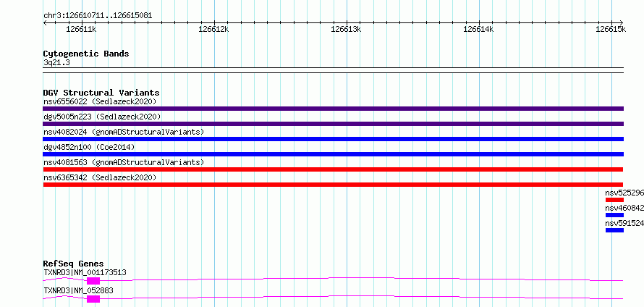This screenshot has width=644, height=307.
Task: Open variant label nsv6365342 (Sedlazeck2020)
Action: click(x=100, y=177)
